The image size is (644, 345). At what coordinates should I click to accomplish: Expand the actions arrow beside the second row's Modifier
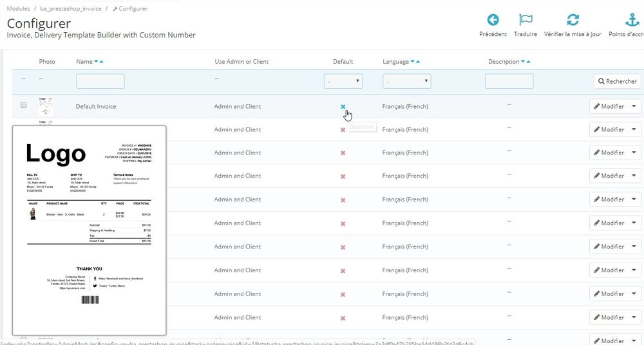[x=634, y=129]
